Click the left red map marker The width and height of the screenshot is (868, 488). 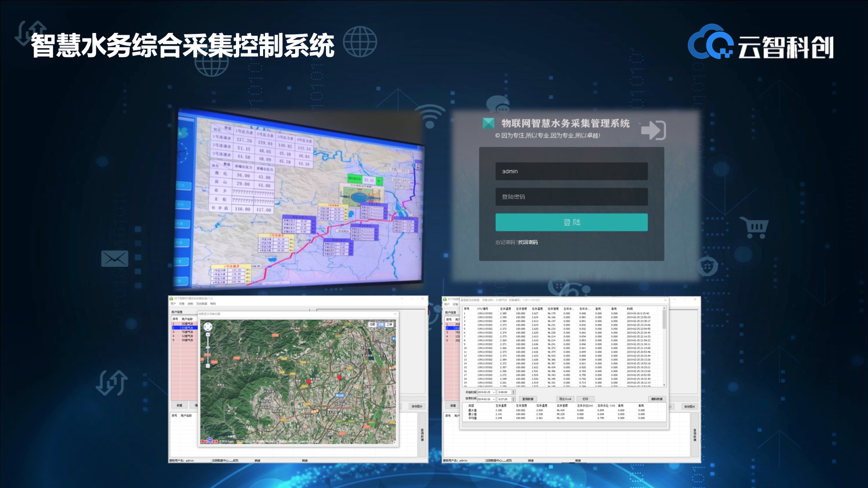click(309, 381)
